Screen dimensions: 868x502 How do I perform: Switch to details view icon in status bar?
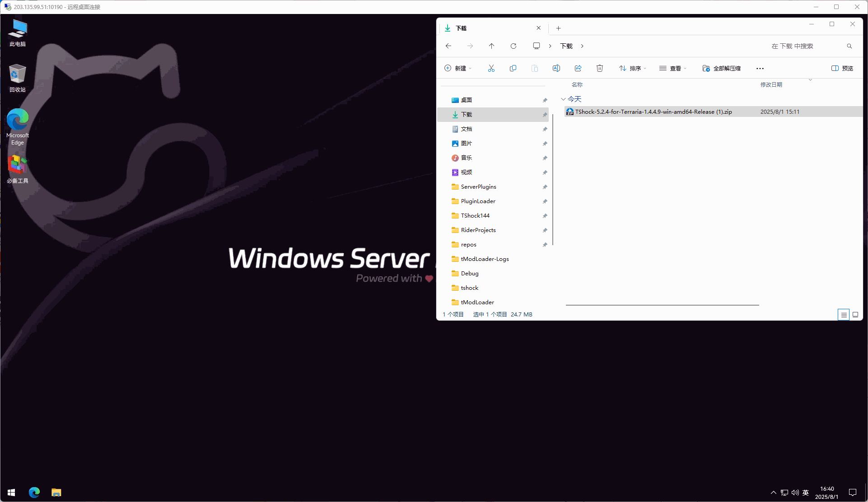point(844,315)
